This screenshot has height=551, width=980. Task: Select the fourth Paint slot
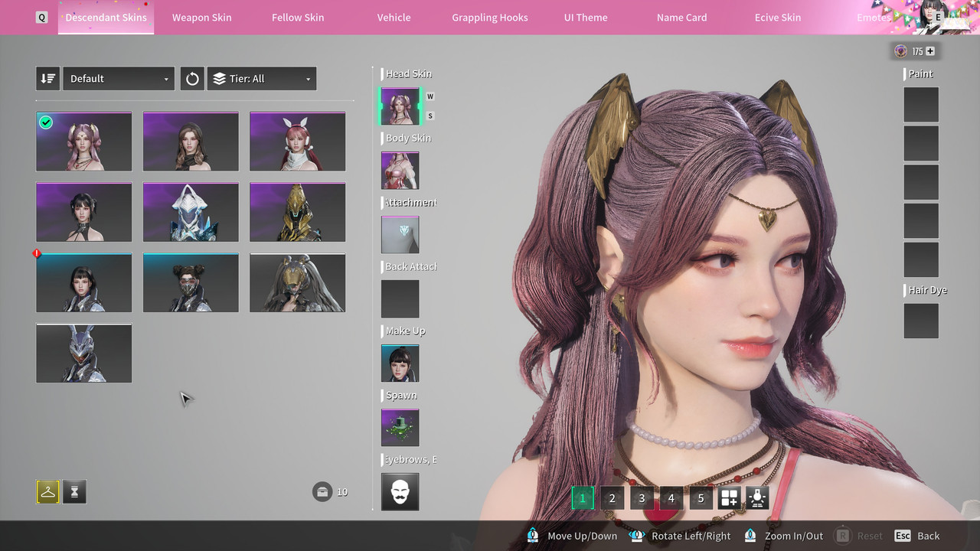click(x=921, y=221)
